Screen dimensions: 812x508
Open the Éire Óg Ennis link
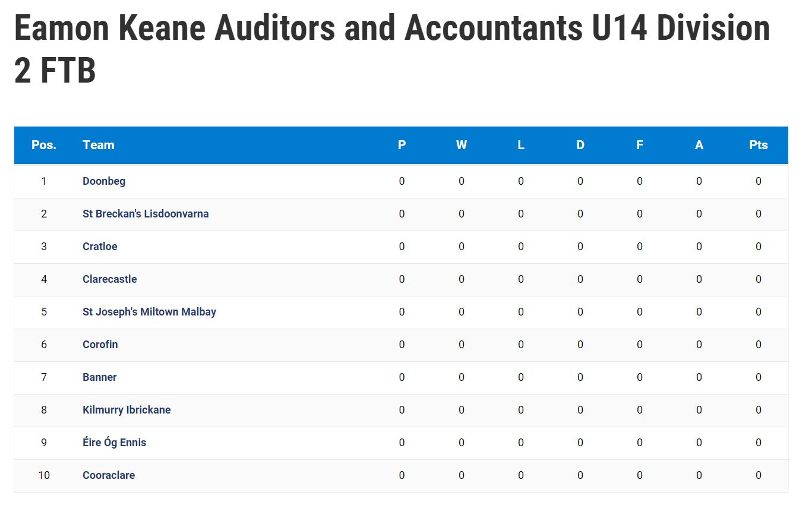pyautogui.click(x=114, y=443)
